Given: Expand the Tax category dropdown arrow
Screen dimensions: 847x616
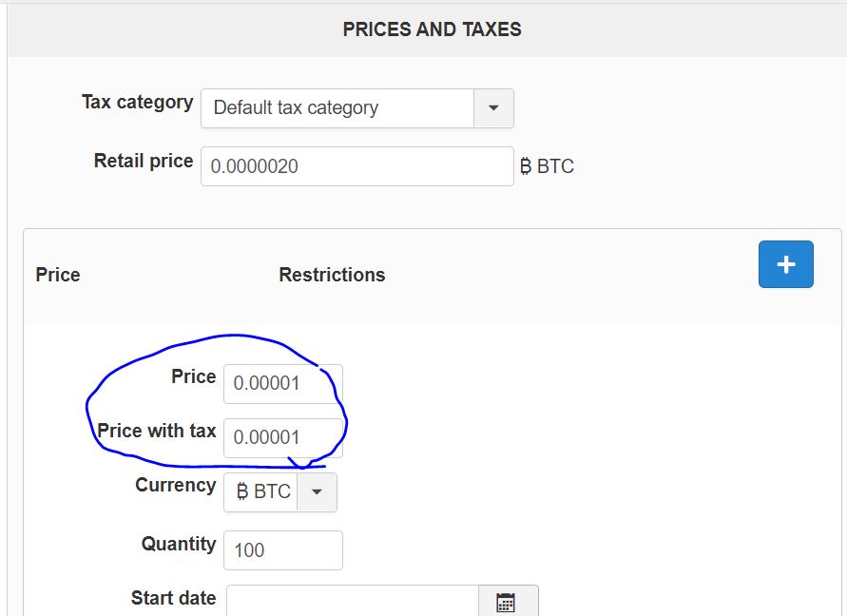Looking at the screenshot, I should click(493, 108).
